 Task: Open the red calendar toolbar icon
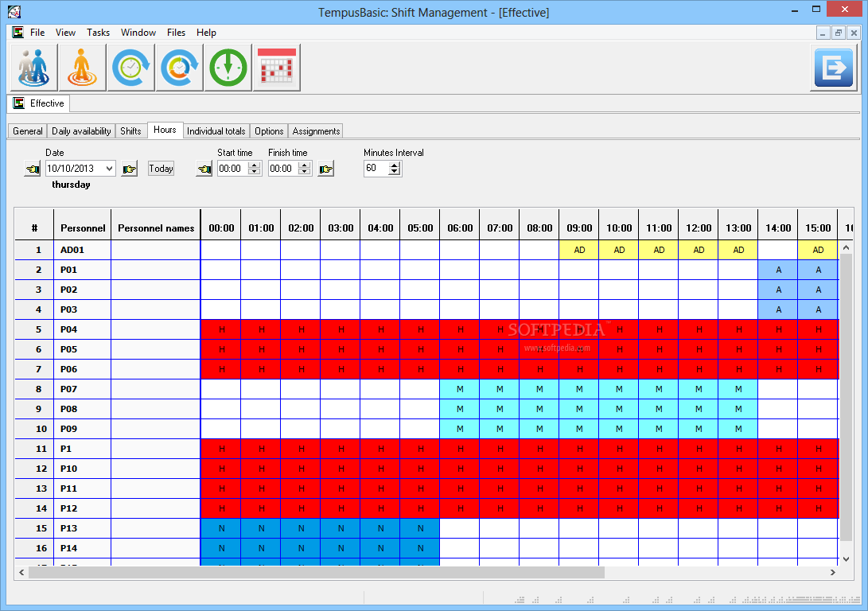(277, 68)
